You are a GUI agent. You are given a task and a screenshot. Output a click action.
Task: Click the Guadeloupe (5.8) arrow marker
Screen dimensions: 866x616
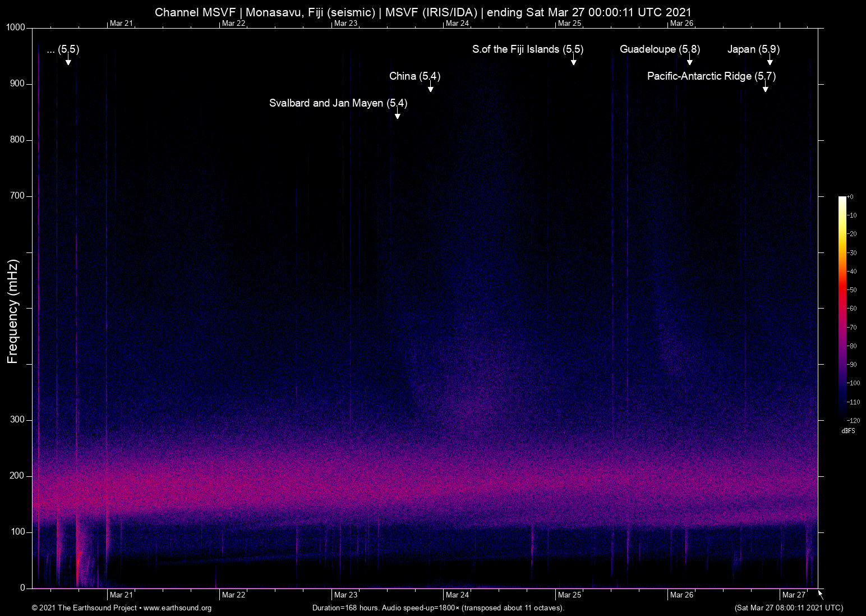click(x=689, y=63)
